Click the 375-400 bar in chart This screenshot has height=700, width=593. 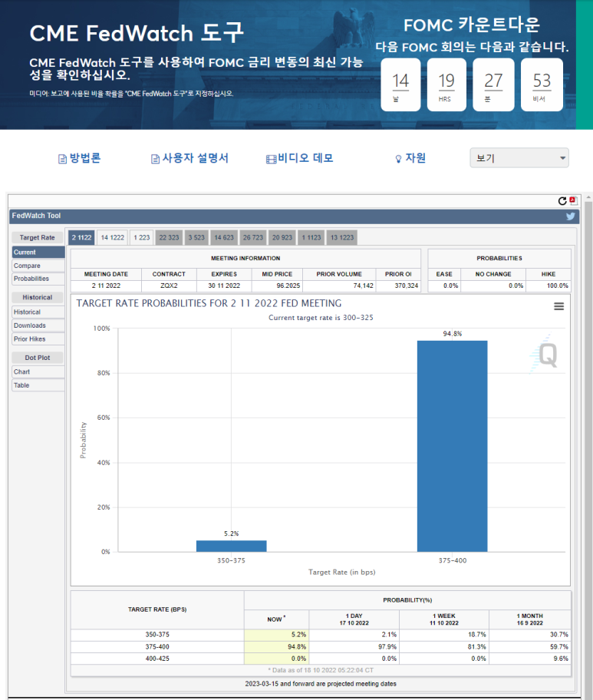pos(452,446)
